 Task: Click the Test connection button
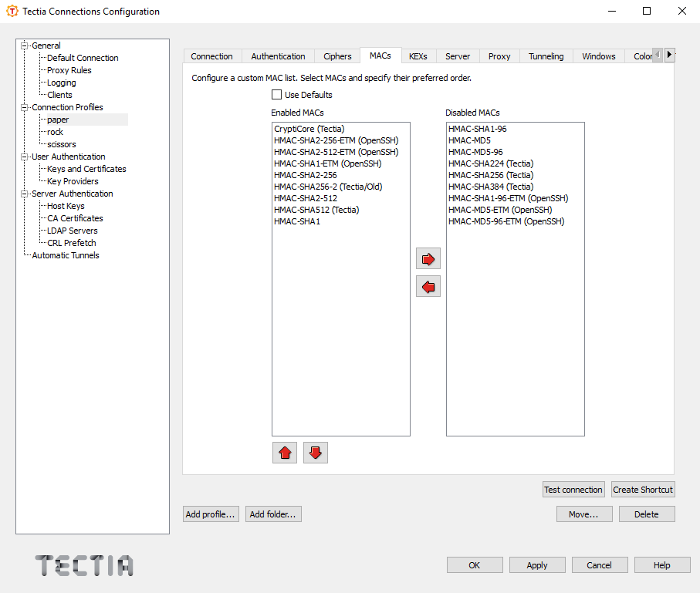point(573,489)
